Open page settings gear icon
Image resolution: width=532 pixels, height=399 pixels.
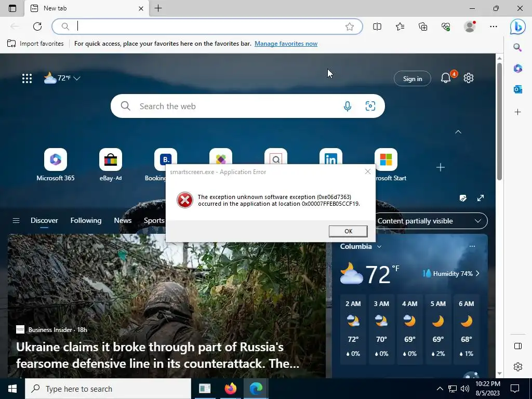(x=469, y=78)
